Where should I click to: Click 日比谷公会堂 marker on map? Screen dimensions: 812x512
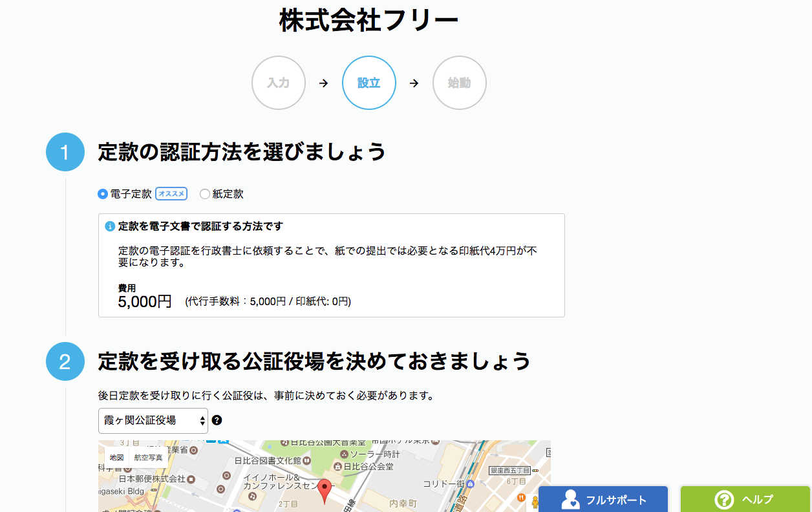[x=337, y=466]
